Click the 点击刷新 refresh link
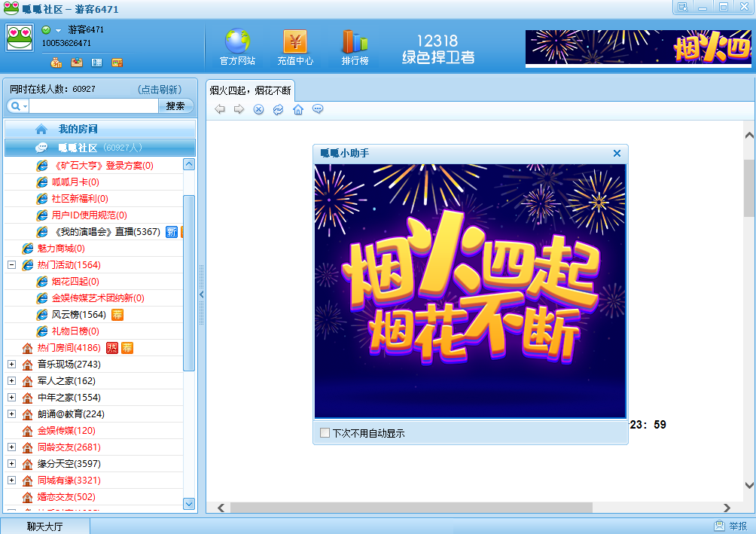The height and width of the screenshot is (534, 756). click(x=159, y=89)
